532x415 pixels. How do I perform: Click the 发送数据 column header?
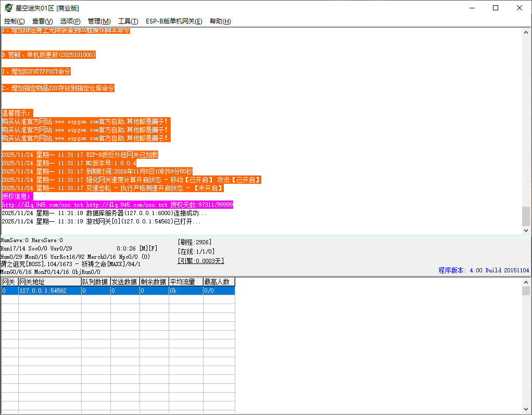coord(124,282)
